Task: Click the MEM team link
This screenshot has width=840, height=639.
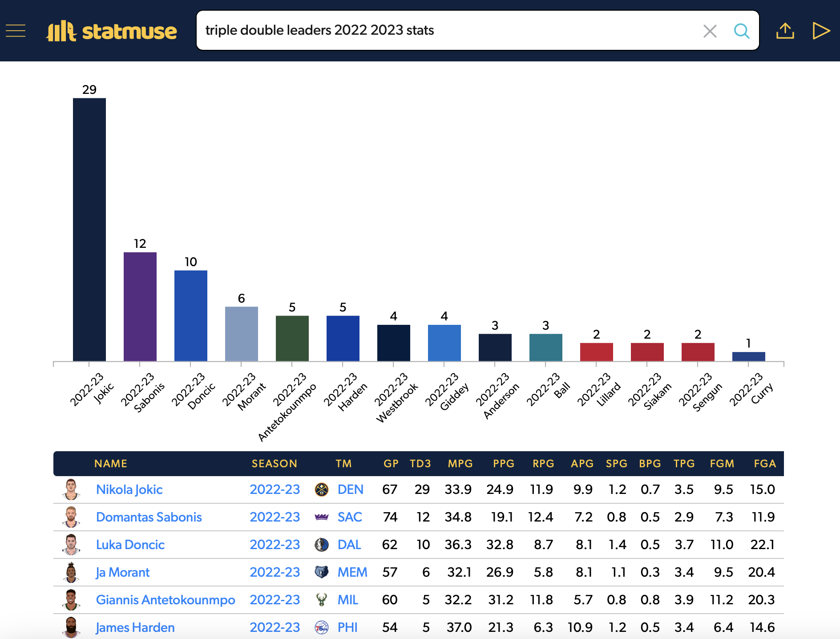Action: [352, 572]
